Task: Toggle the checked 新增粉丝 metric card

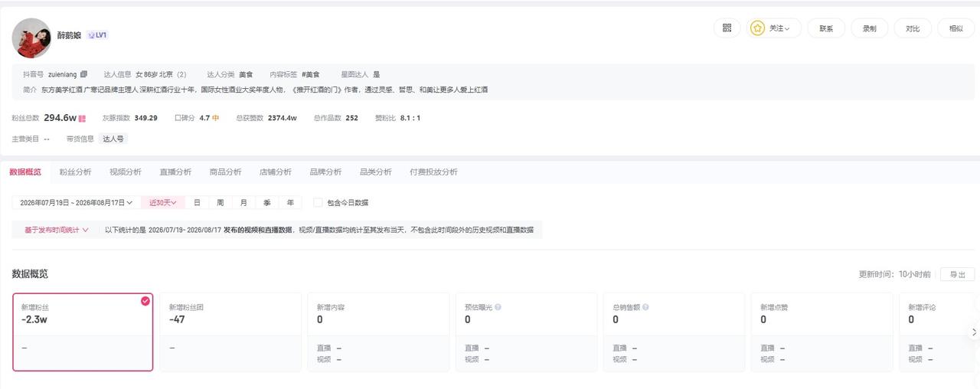Action: pos(83,332)
